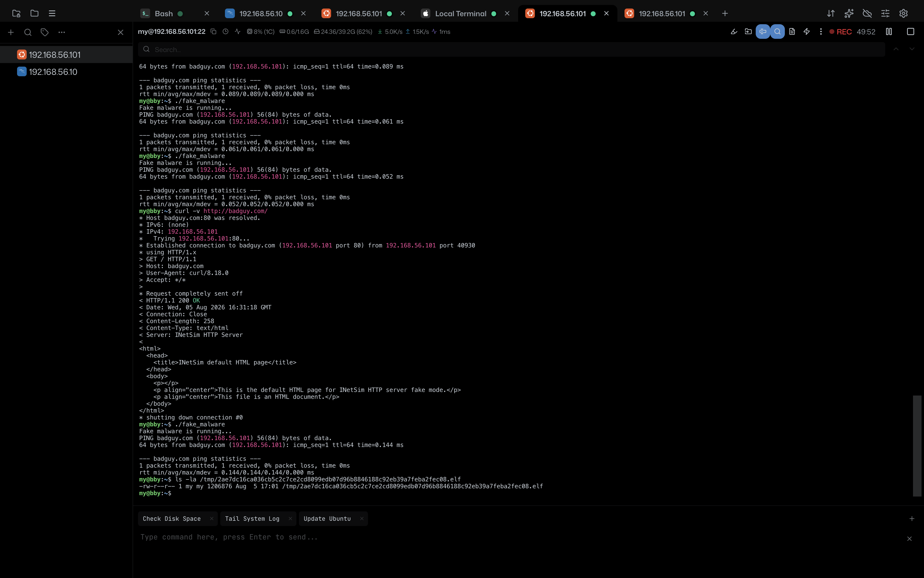This screenshot has height=578, width=924.
Task: Click the 5.0K/s download speed indicator
Action: click(x=390, y=32)
